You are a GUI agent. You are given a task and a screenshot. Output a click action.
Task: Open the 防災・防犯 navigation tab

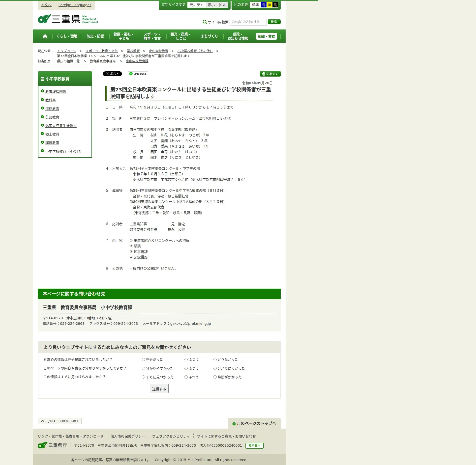pos(95,36)
